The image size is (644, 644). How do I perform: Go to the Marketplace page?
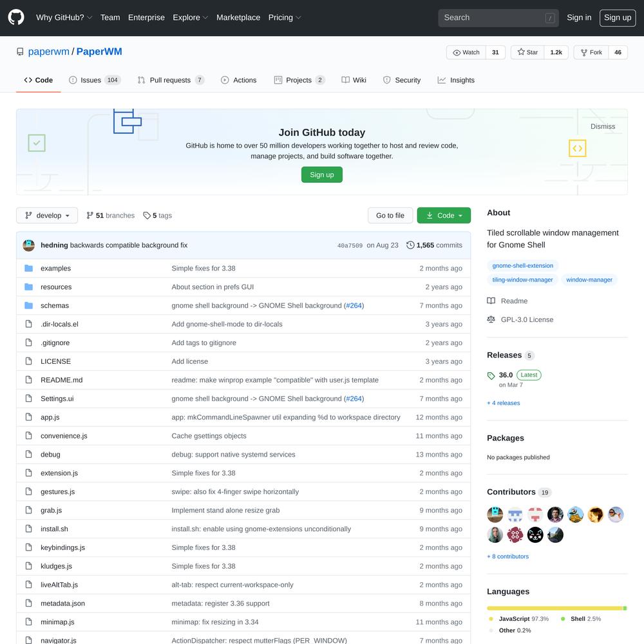[238, 17]
